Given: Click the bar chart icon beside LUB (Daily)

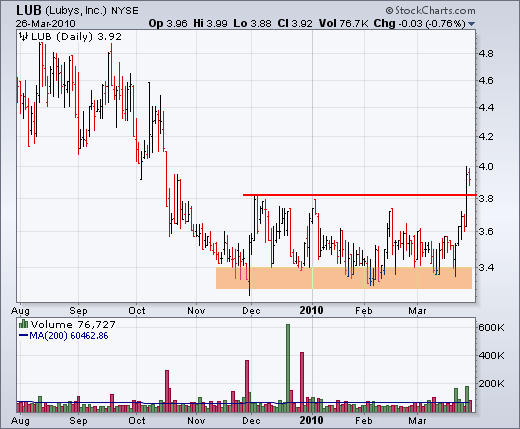Looking at the screenshot, I should pos(23,36).
